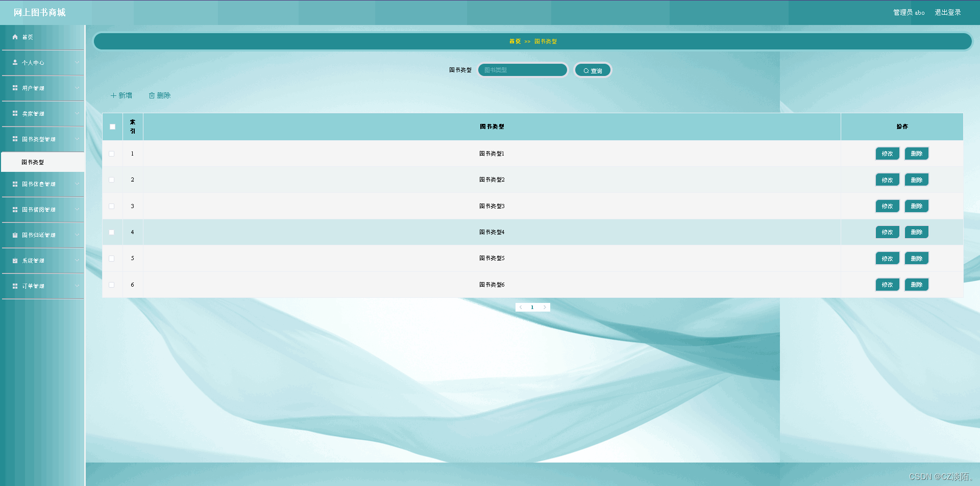Screen dimensions: 980x486
Task: Click the trash icon of the toolbar 删除
Action: click(152, 95)
